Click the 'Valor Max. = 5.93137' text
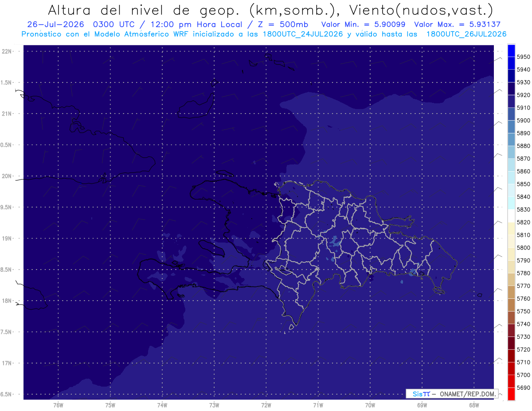Screen dimensions: 532x411 point(458,24)
